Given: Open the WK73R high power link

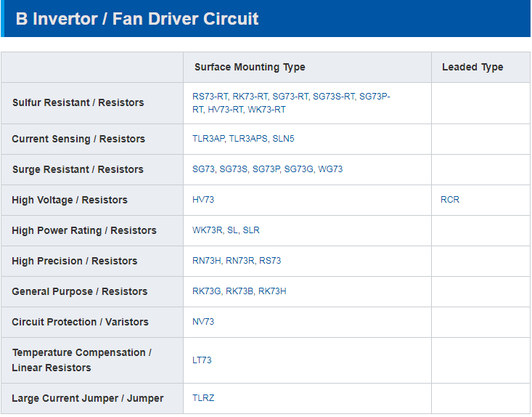Looking at the screenshot, I should coord(207,230).
